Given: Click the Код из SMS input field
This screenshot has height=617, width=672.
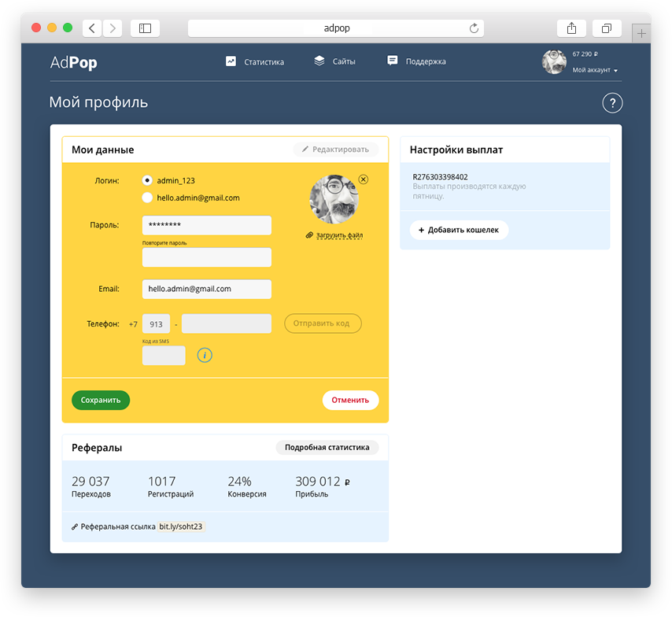Looking at the screenshot, I should tap(164, 356).
